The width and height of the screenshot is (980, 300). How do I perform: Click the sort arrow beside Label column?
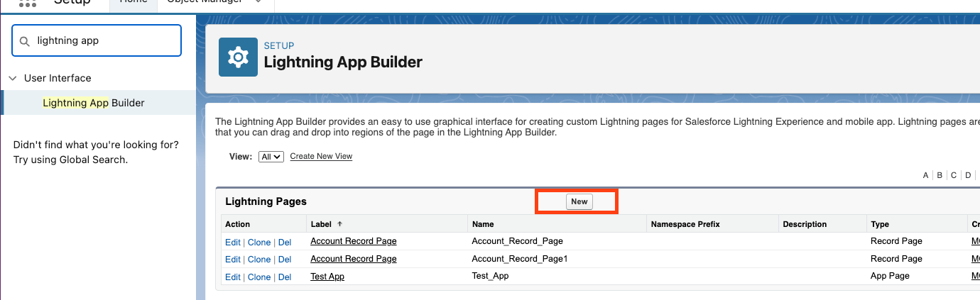coord(339,224)
